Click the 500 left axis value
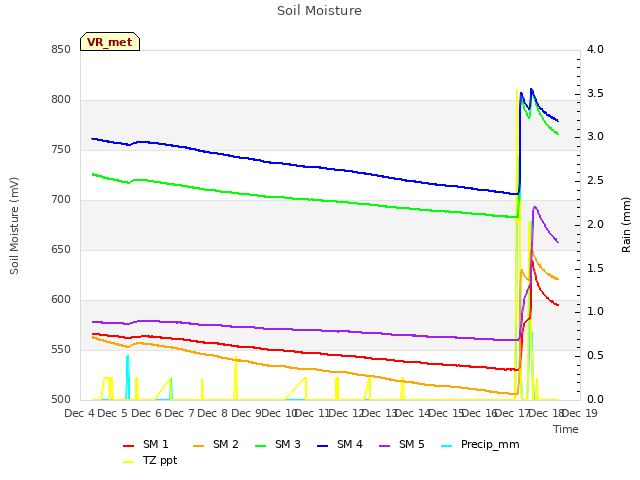640x480 pixels. (x=61, y=400)
